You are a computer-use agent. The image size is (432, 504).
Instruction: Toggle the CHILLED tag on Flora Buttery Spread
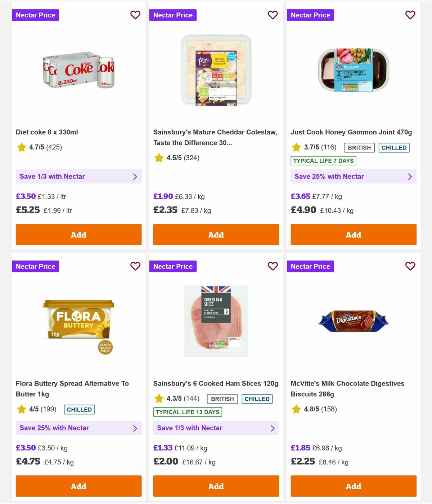pyautogui.click(x=79, y=410)
